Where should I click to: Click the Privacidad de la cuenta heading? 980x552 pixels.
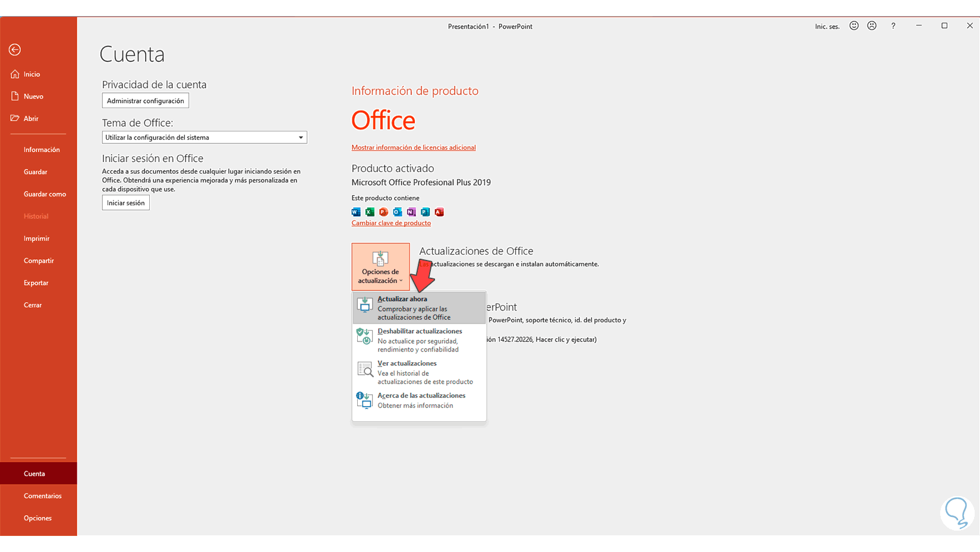click(x=155, y=84)
